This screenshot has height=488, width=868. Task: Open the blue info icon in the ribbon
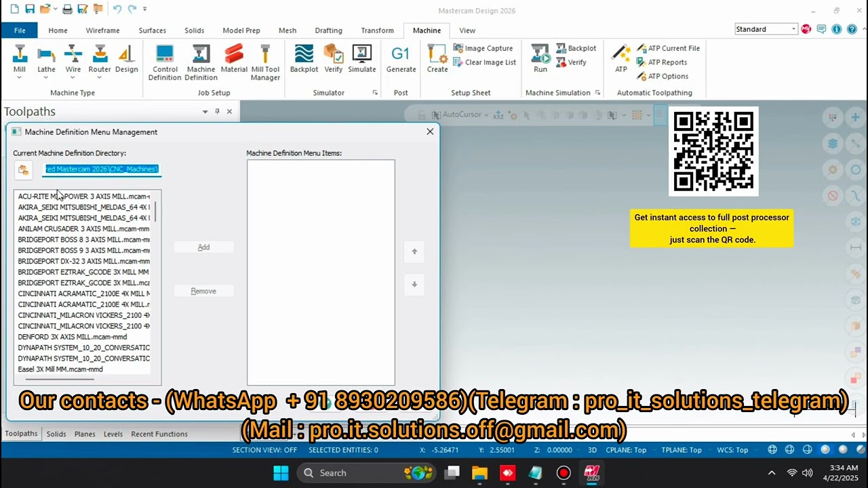coord(836,29)
